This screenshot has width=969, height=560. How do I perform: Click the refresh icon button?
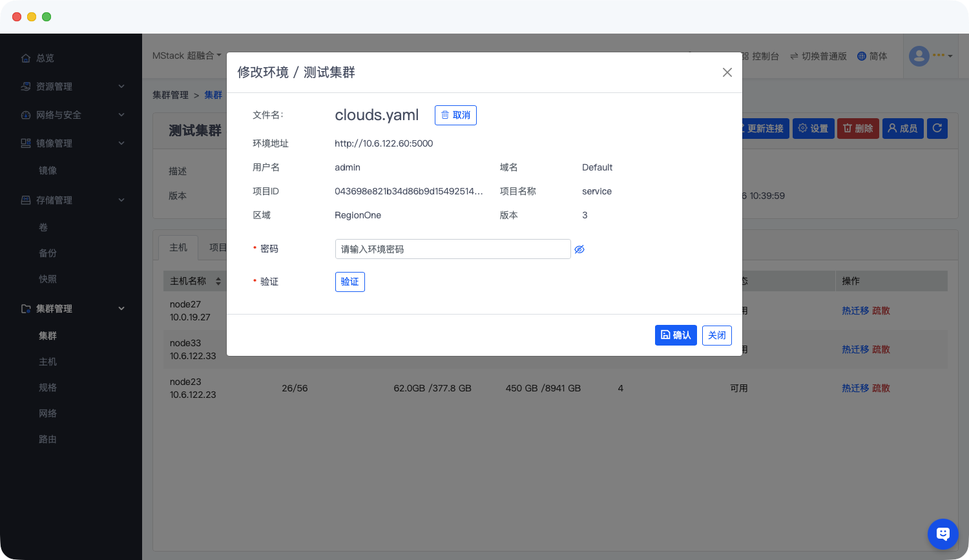tap(937, 129)
